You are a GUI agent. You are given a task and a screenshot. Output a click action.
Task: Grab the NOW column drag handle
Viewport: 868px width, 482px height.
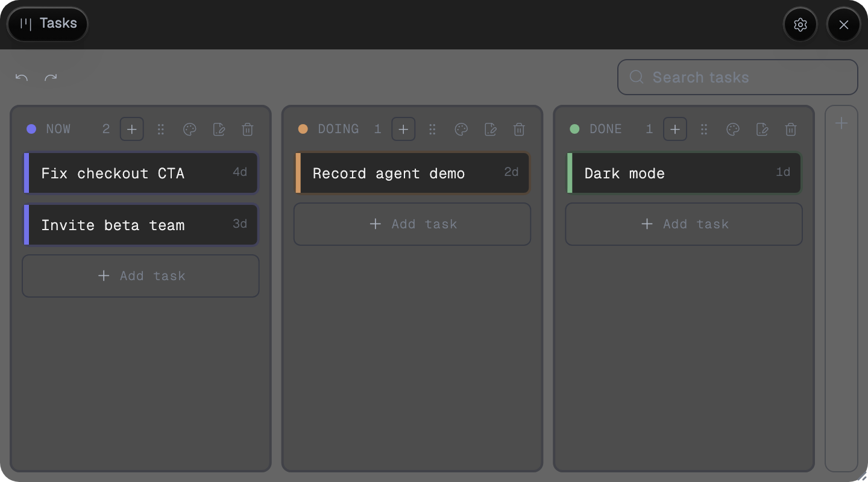(x=160, y=129)
